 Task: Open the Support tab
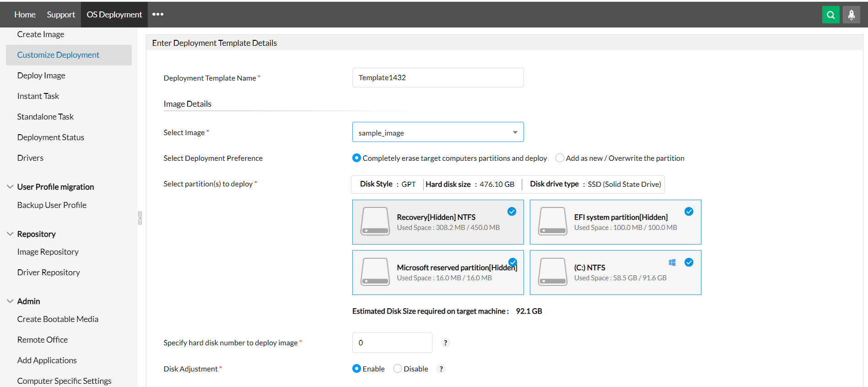(61, 15)
